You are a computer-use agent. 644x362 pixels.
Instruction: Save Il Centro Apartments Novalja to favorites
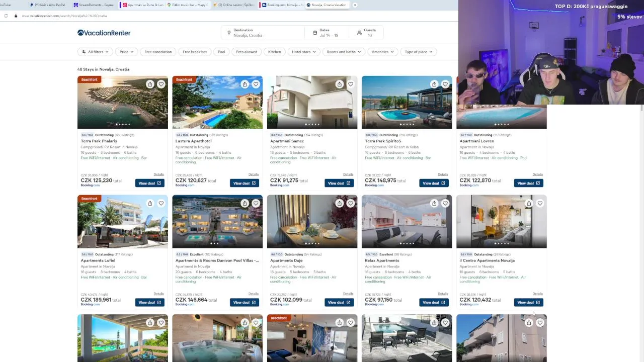(x=540, y=203)
